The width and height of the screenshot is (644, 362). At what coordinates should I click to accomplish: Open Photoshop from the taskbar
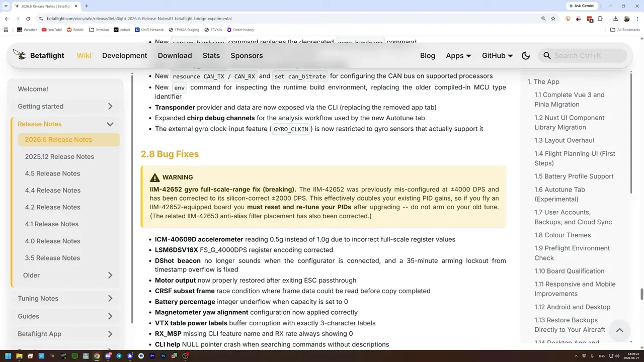pos(164,356)
